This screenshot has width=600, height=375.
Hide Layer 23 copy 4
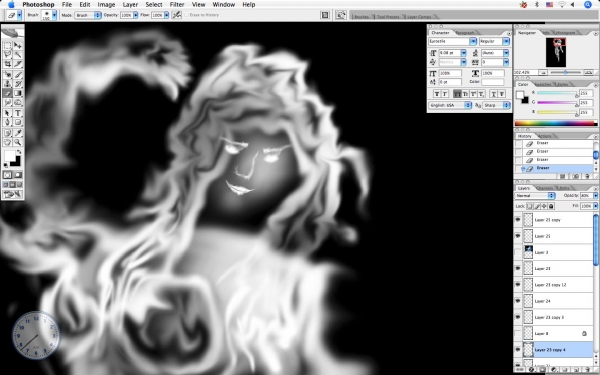[518, 350]
